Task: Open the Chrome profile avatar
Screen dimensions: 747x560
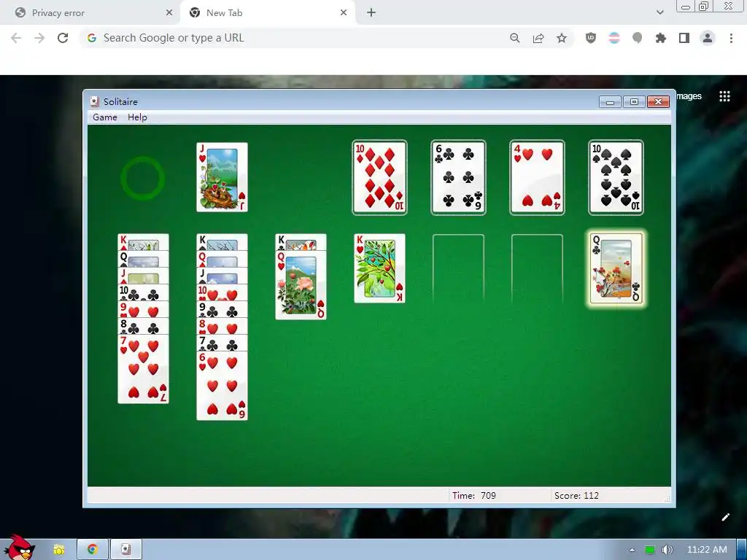Action: click(x=708, y=38)
